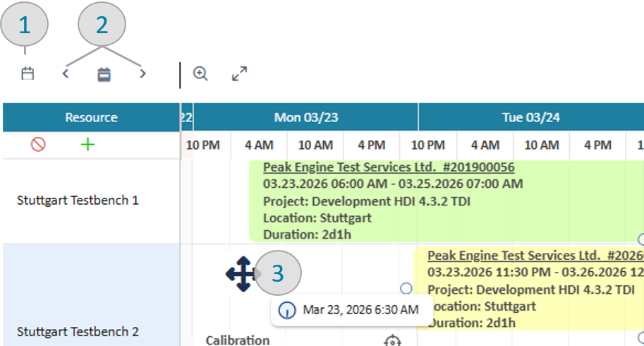The width and height of the screenshot is (644, 346).
Task: Click yellow booking's Project: Development HDI 4.3.2 TDI
Action: coord(531,290)
